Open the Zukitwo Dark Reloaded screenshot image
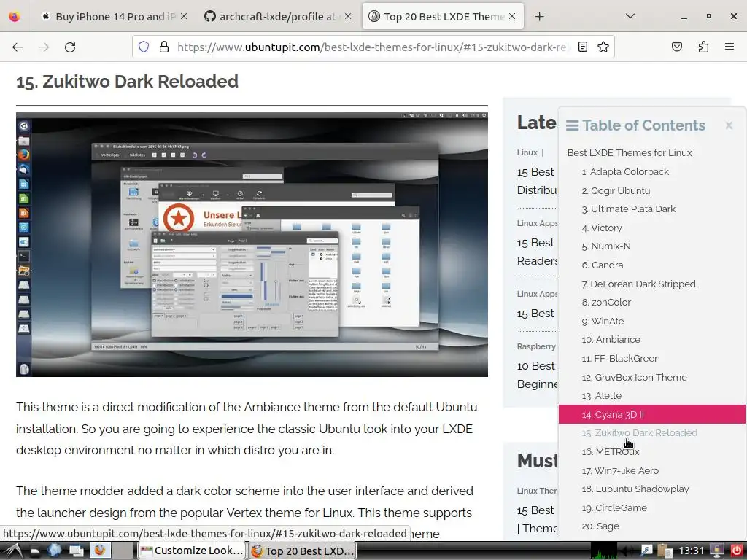The height and width of the screenshot is (560, 747). pyautogui.click(x=252, y=244)
